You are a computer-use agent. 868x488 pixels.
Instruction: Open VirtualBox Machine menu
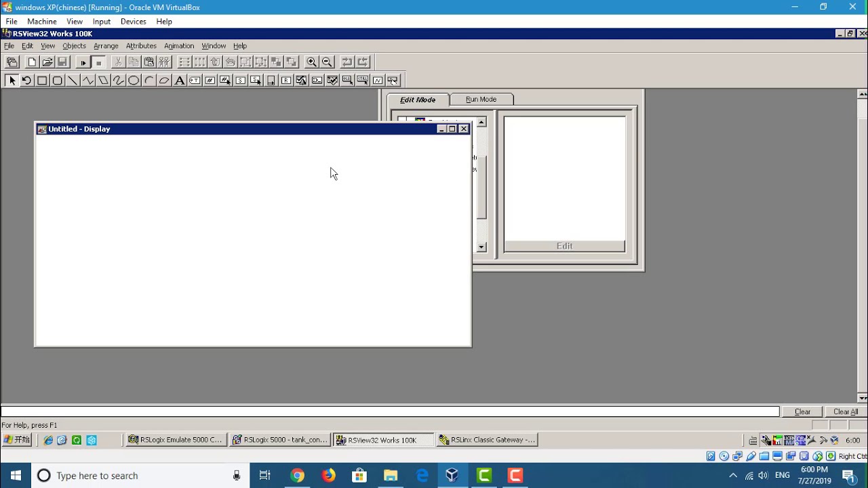point(42,22)
